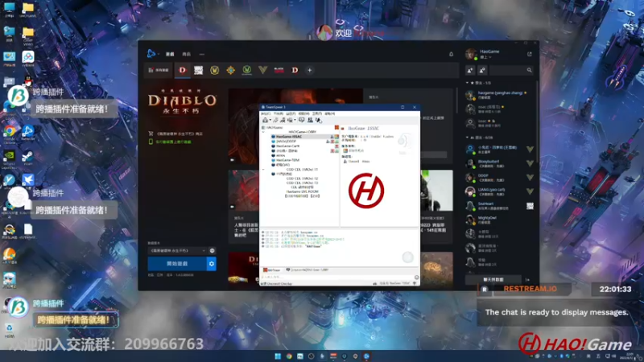Select the WoW Classic game icon
Screen dimensions: 644x362
pyautogui.click(x=247, y=70)
